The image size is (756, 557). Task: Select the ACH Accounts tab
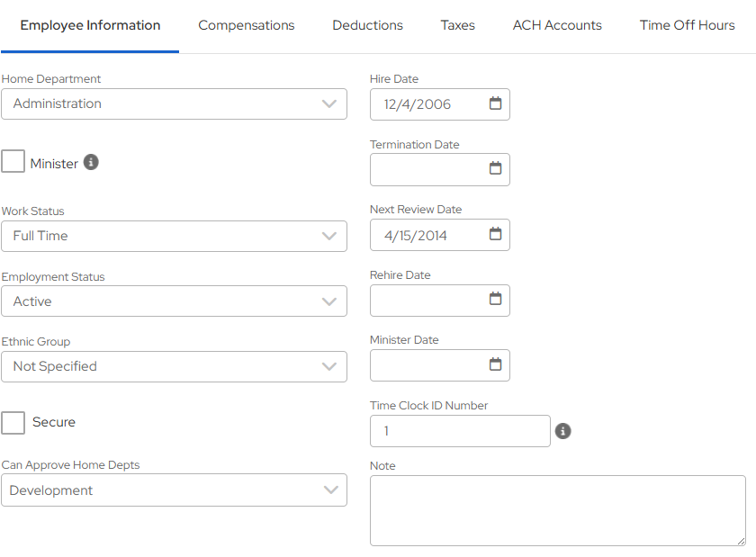[x=557, y=25]
